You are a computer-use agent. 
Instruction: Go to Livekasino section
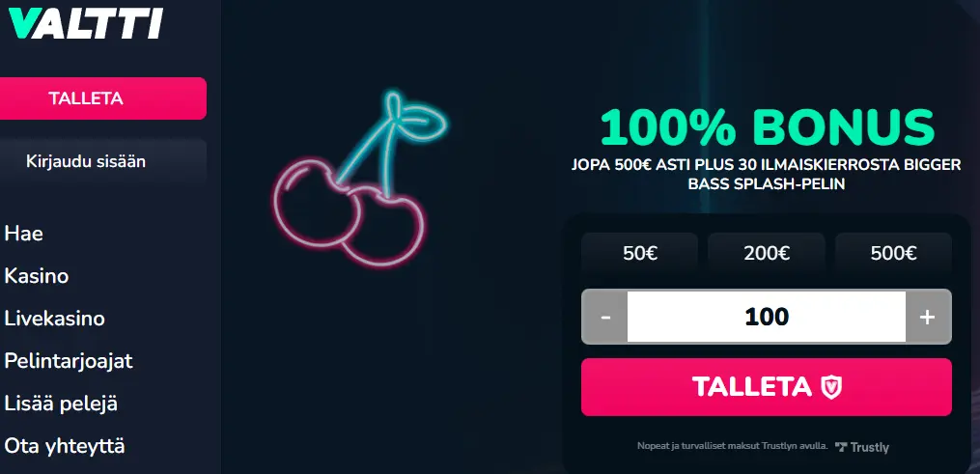pyautogui.click(x=54, y=319)
